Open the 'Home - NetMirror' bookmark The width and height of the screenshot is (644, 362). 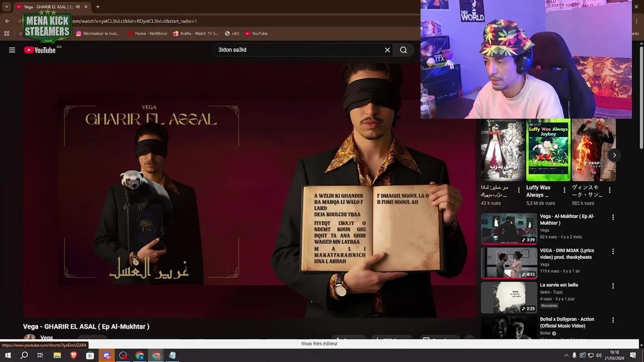click(148, 33)
